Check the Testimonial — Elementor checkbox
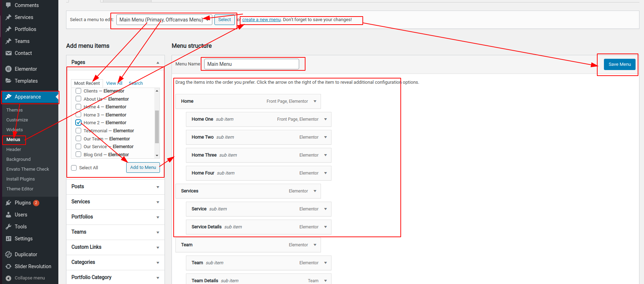This screenshot has height=284, width=644. click(78, 131)
